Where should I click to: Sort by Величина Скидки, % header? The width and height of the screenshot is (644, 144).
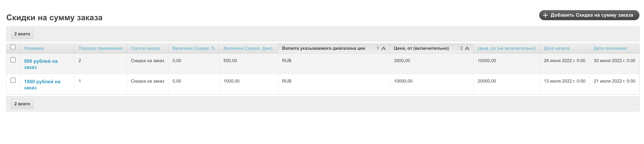[193, 48]
